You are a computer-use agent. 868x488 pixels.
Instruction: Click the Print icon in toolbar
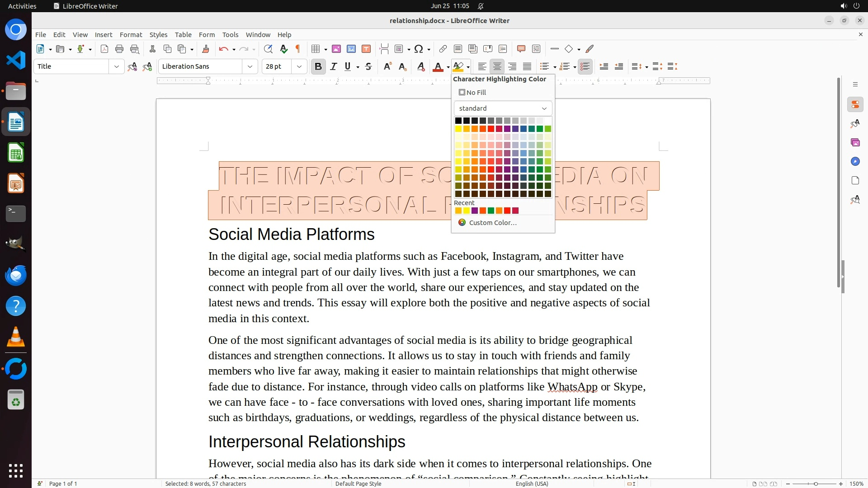119,49
